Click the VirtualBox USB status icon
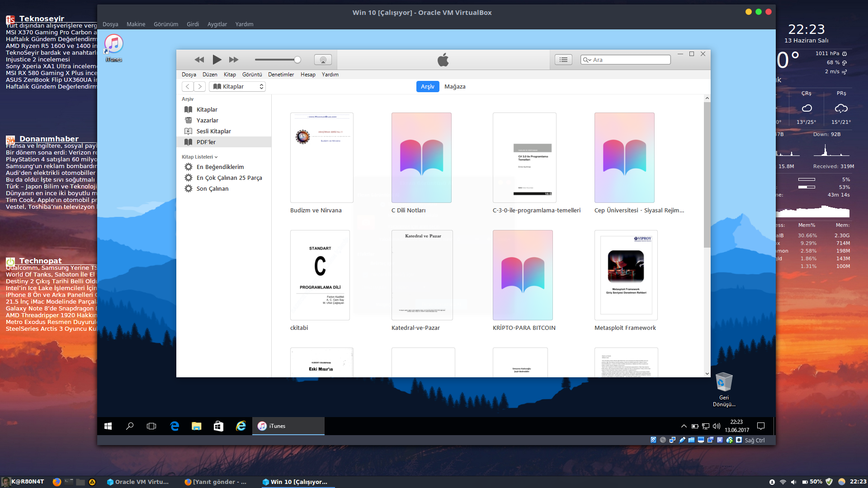Viewport: 868px width, 488px height. click(682, 440)
